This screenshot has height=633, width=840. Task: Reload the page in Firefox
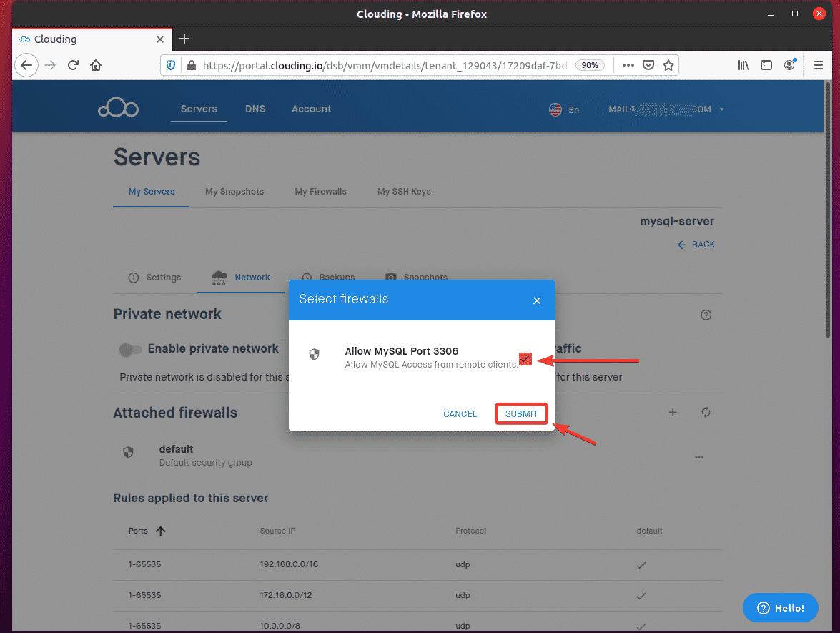73,65
